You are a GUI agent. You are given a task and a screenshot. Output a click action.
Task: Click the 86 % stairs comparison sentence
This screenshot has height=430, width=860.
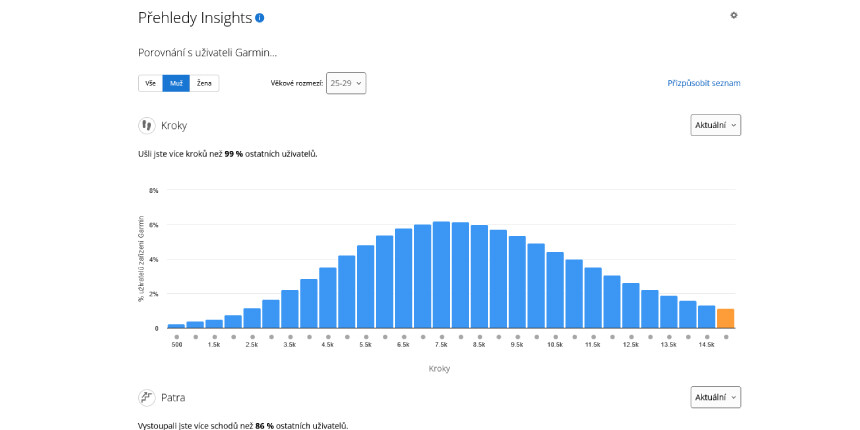pos(243,426)
